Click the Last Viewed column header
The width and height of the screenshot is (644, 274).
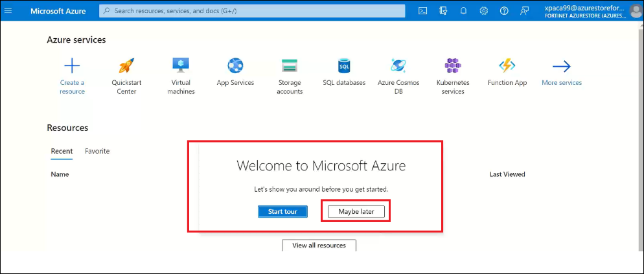coord(507,174)
